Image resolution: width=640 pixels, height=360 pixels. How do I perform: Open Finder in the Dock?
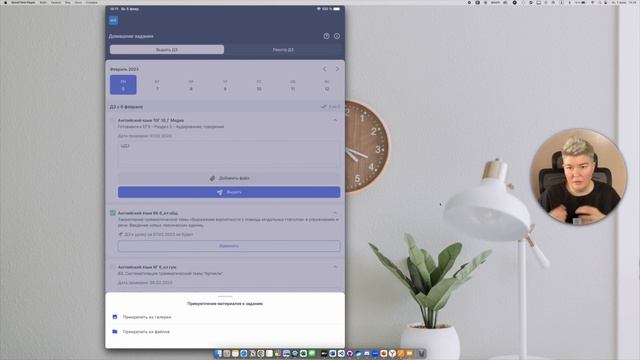pyautogui.click(x=218, y=353)
